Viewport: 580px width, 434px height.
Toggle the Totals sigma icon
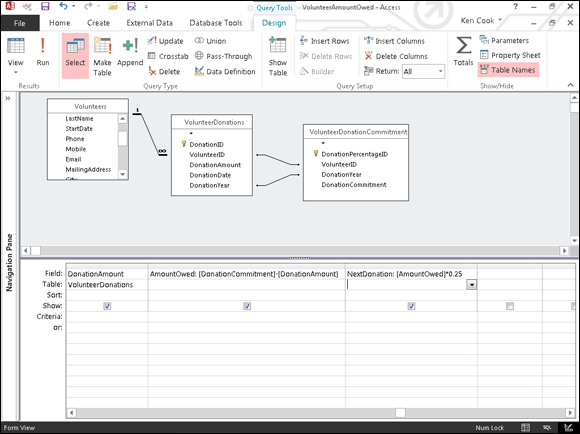pyautogui.click(x=463, y=51)
